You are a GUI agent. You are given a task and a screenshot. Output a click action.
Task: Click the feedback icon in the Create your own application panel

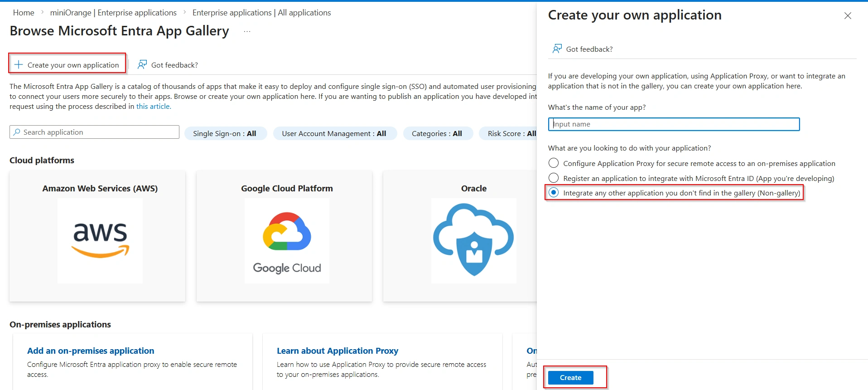557,49
